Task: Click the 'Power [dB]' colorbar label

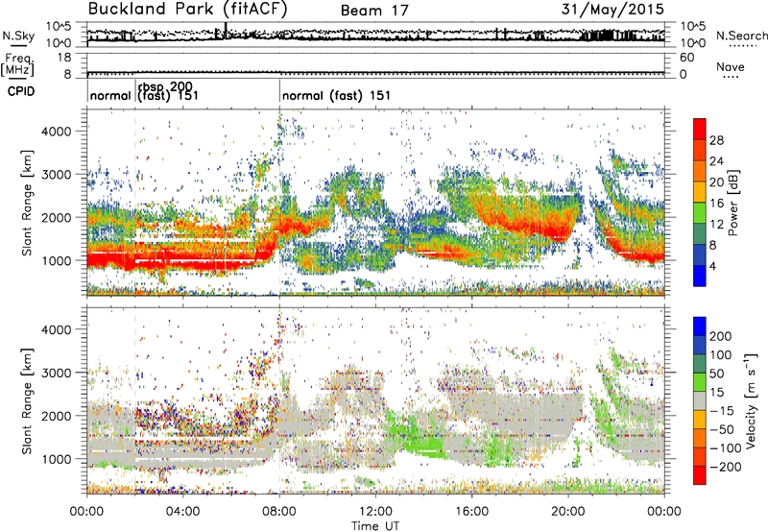Action: [733, 203]
